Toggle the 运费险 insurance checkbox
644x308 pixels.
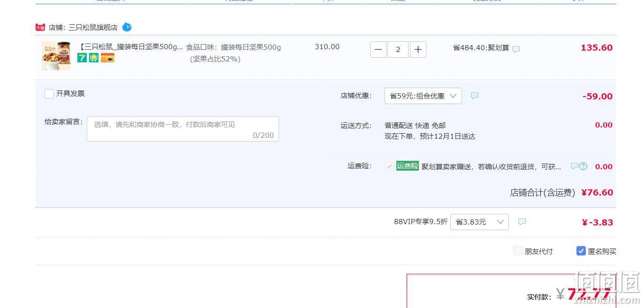tap(389, 166)
